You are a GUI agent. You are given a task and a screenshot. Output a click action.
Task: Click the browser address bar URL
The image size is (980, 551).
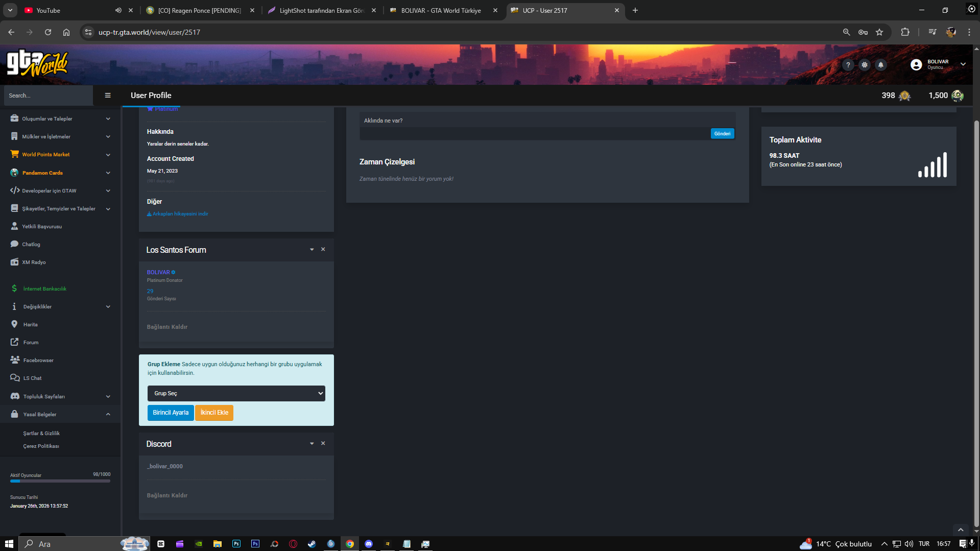149,32
